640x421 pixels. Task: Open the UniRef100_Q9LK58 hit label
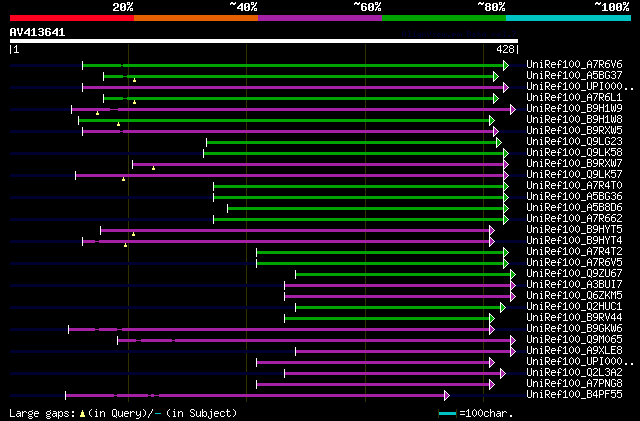(x=574, y=153)
